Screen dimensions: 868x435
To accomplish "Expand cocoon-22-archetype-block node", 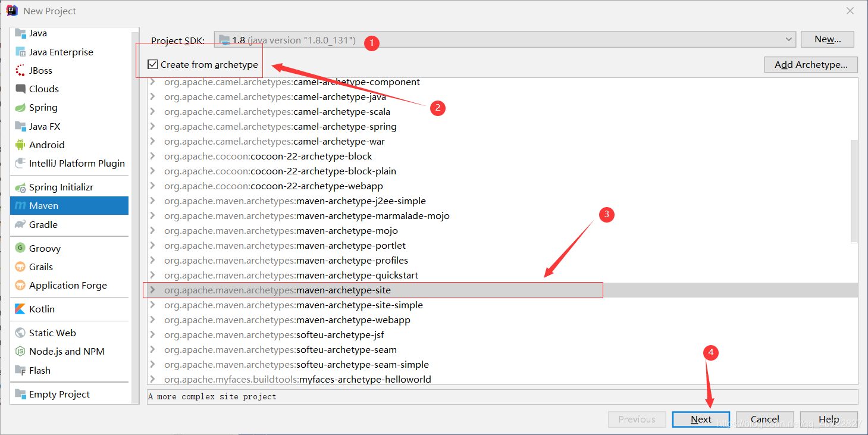I will pyautogui.click(x=153, y=156).
